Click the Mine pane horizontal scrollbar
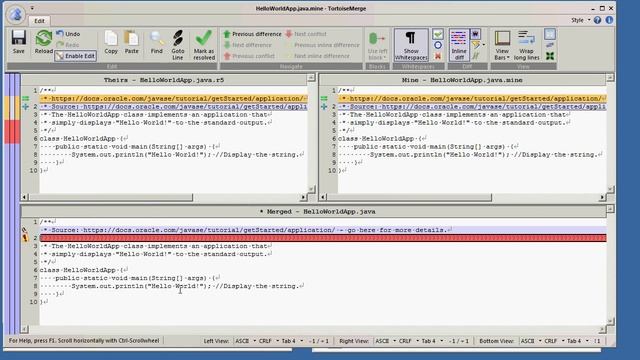640x360 pixels. pos(409,198)
